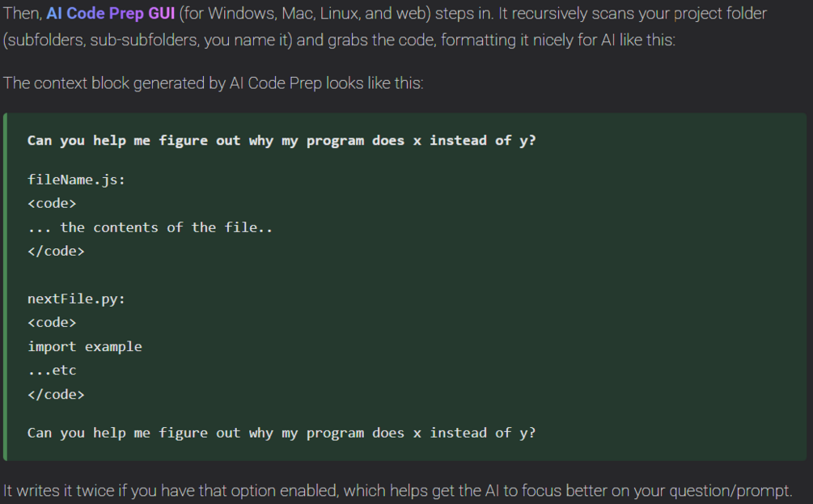Click the opening <code> tag under fileName.js
813x504 pixels.
pyautogui.click(x=52, y=203)
